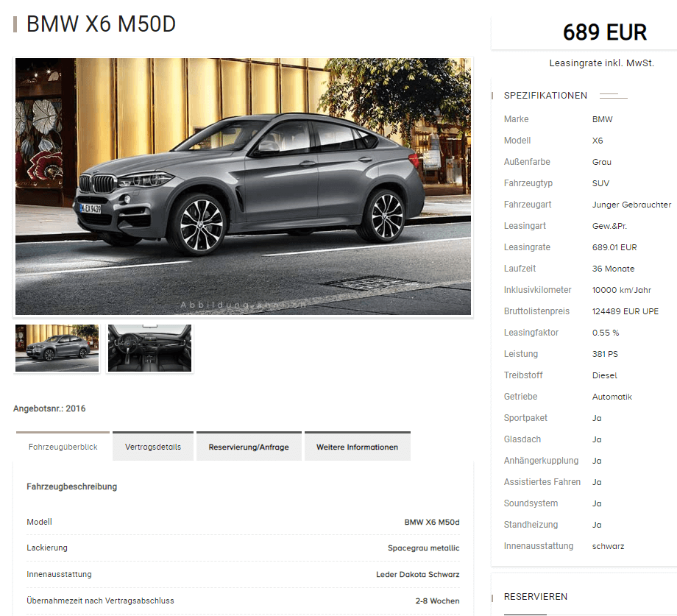
Task: Click the 'Angebotsnr.: 2016' text
Action: point(49,408)
